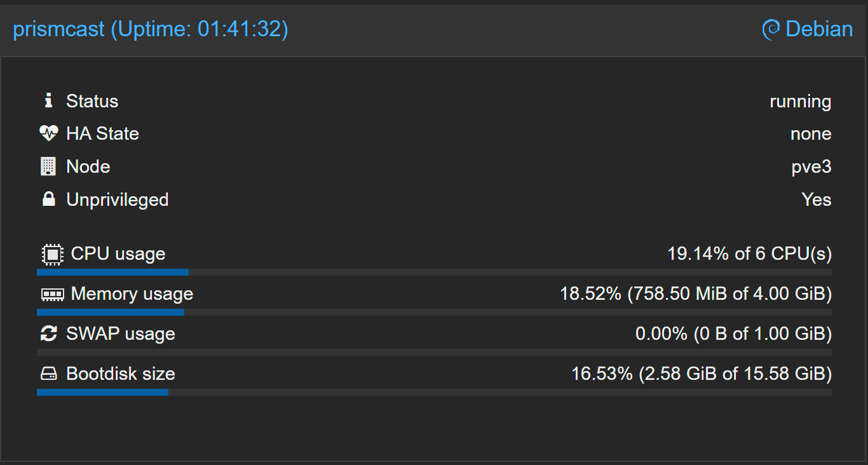Click the 'running' status value
Viewport: 868px width, 465px height.
pyautogui.click(x=800, y=101)
